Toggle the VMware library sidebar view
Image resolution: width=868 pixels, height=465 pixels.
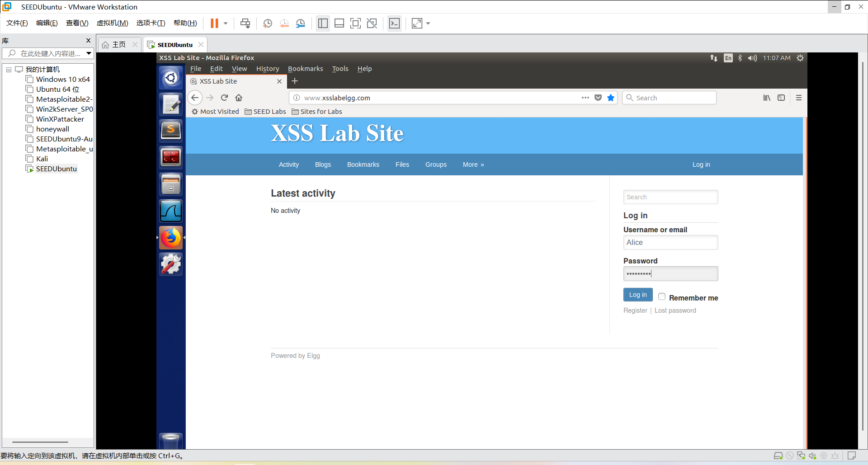323,23
